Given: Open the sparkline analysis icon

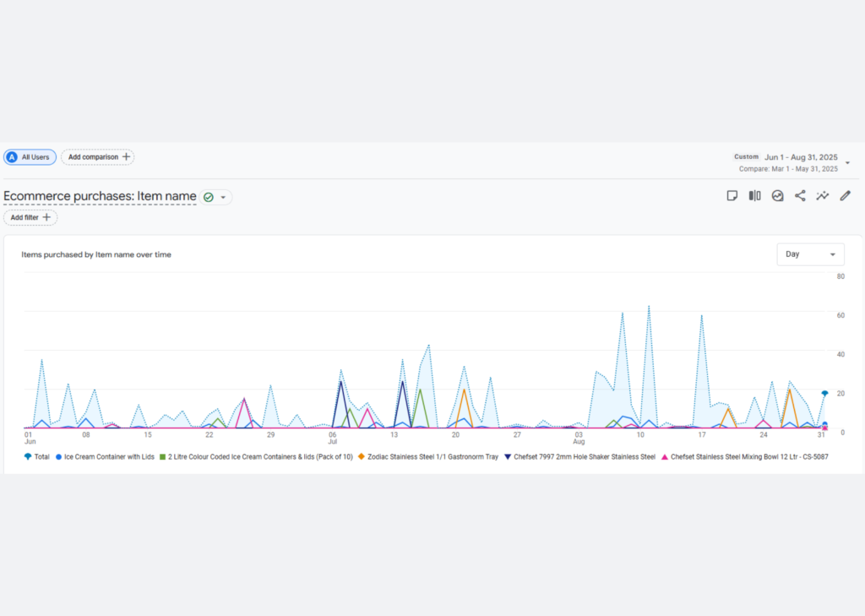Looking at the screenshot, I should click(823, 196).
